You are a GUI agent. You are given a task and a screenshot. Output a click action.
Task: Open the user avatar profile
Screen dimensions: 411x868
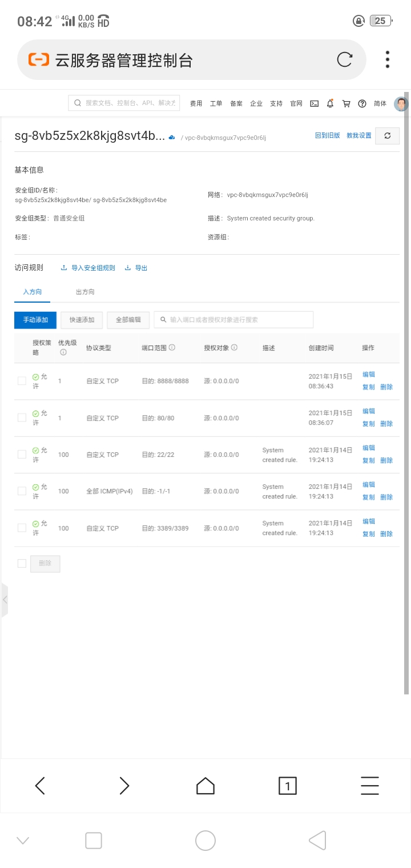coord(401,103)
